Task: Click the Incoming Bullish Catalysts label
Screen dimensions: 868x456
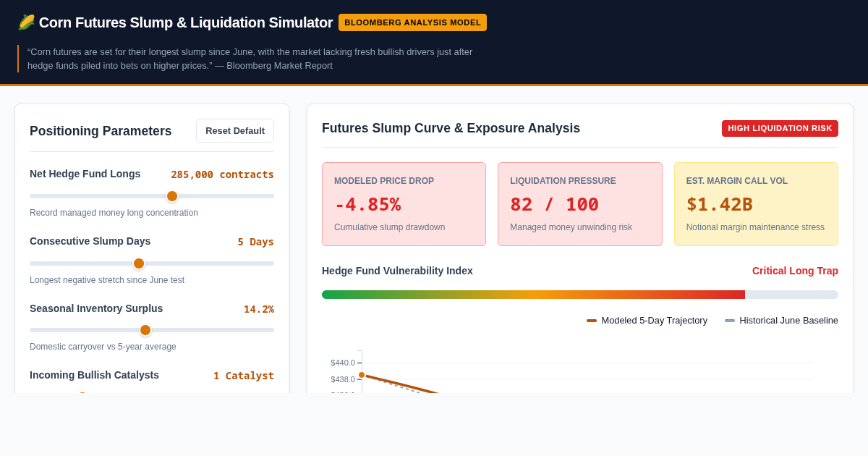Action: coord(94,375)
